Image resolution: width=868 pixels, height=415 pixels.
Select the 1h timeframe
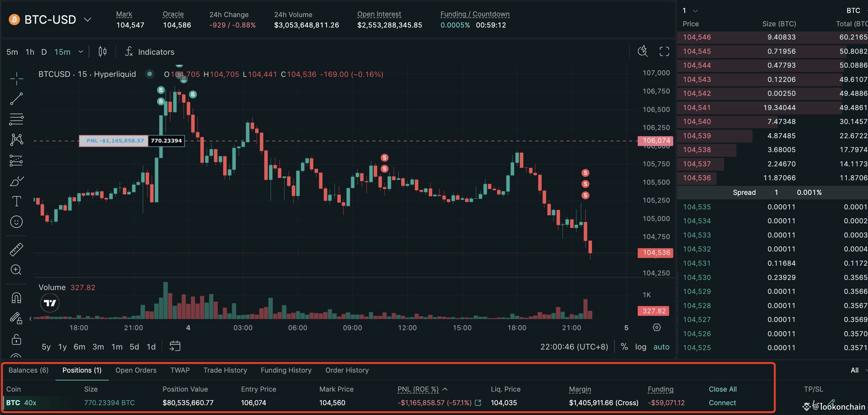click(x=30, y=52)
